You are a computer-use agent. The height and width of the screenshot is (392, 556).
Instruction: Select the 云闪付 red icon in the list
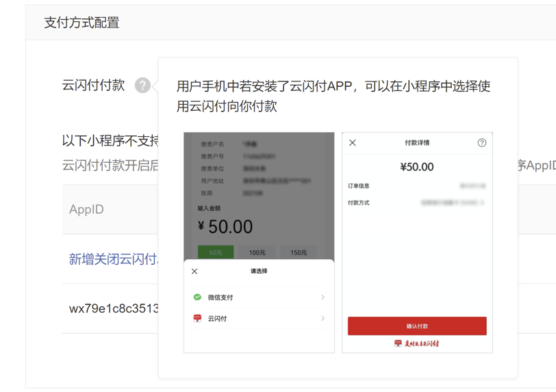(x=197, y=318)
